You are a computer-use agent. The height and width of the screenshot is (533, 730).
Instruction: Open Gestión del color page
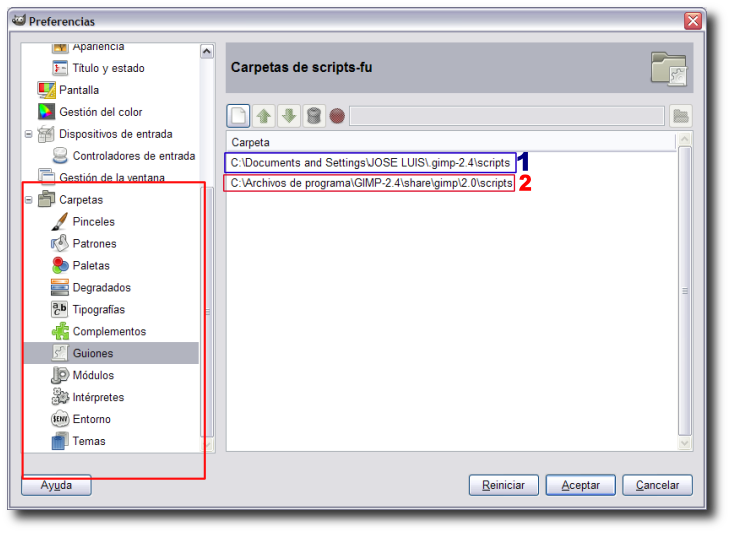tap(100, 112)
